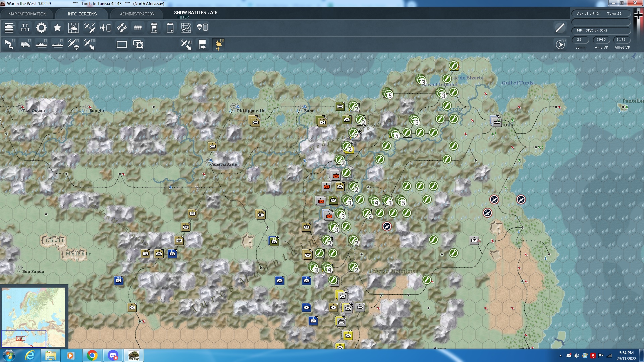Toggle Show Battles mode (F11)
644x362 pixels.
(218, 44)
